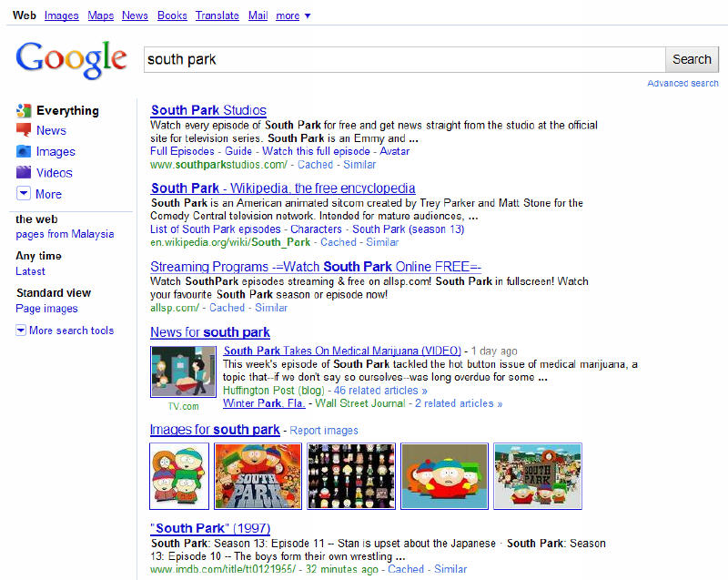Select News in the left sidebar
This screenshot has width=728, height=580.
tap(51, 130)
